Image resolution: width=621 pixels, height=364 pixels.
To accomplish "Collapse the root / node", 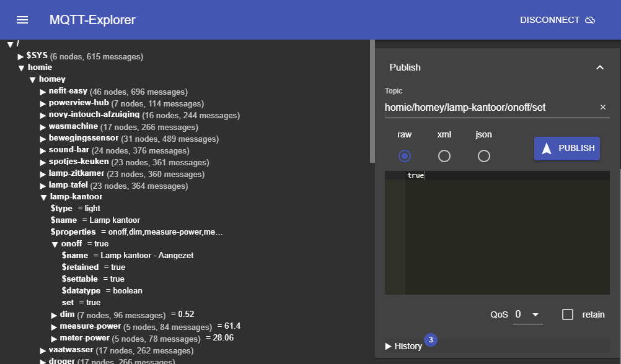I will 11,45.
